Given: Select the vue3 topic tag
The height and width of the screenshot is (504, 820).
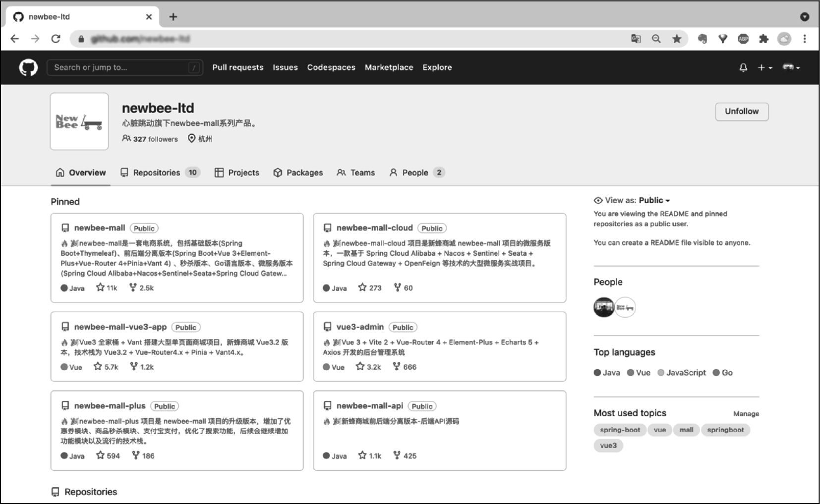Looking at the screenshot, I should [x=608, y=446].
